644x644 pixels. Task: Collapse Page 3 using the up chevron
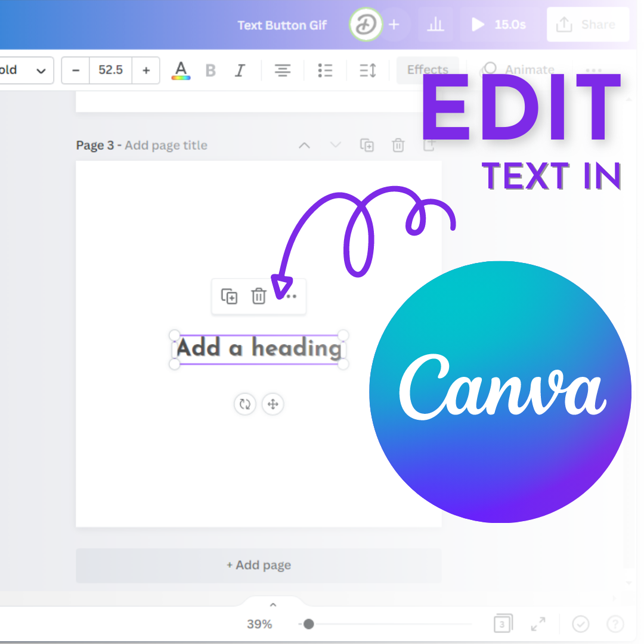point(304,145)
